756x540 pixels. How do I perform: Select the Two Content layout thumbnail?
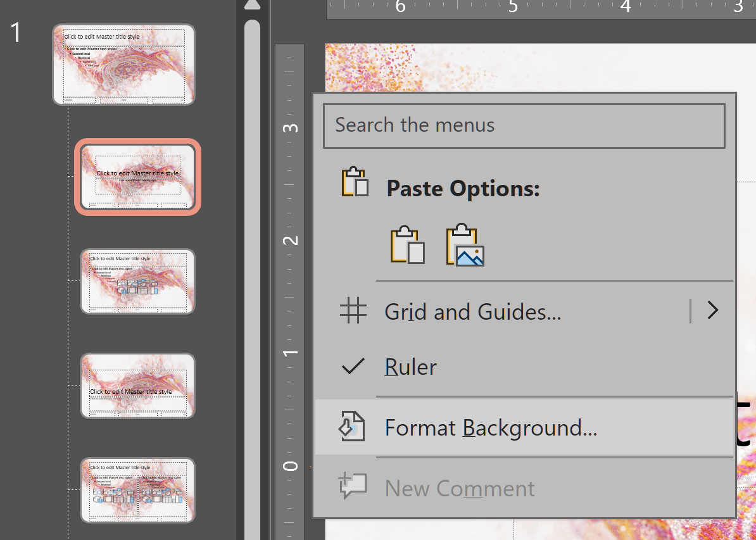click(137, 490)
